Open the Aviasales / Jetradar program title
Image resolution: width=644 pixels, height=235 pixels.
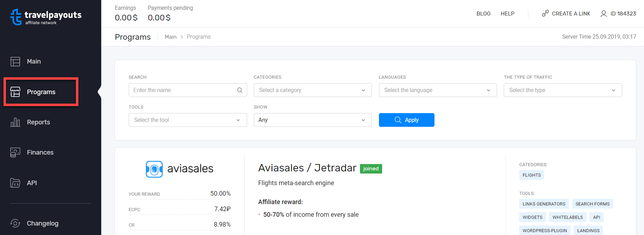[307, 168]
